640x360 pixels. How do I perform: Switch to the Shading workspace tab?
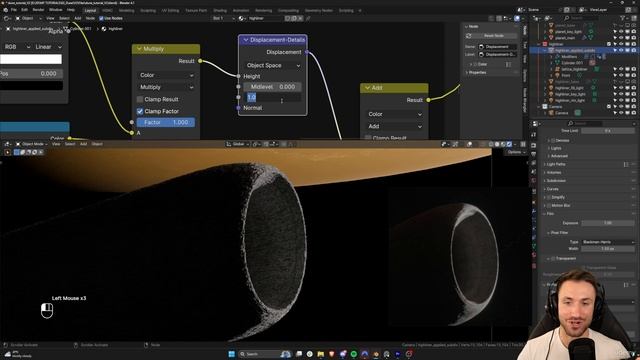(x=220, y=11)
